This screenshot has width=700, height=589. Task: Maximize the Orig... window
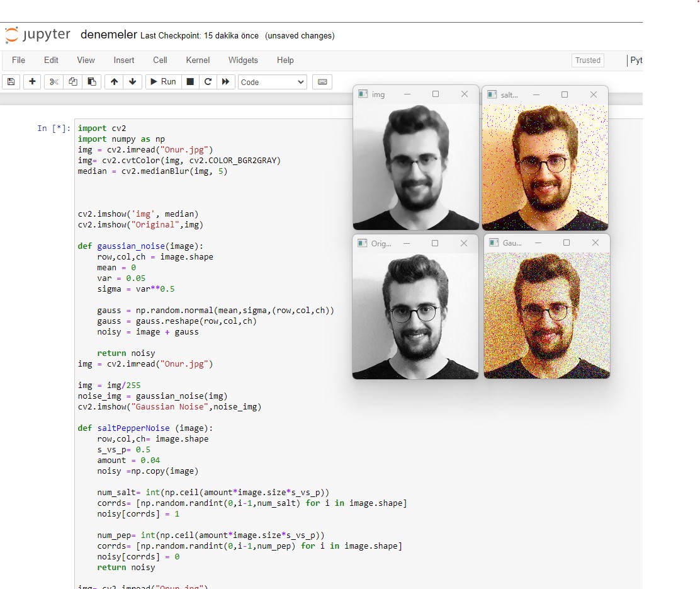[x=435, y=243]
